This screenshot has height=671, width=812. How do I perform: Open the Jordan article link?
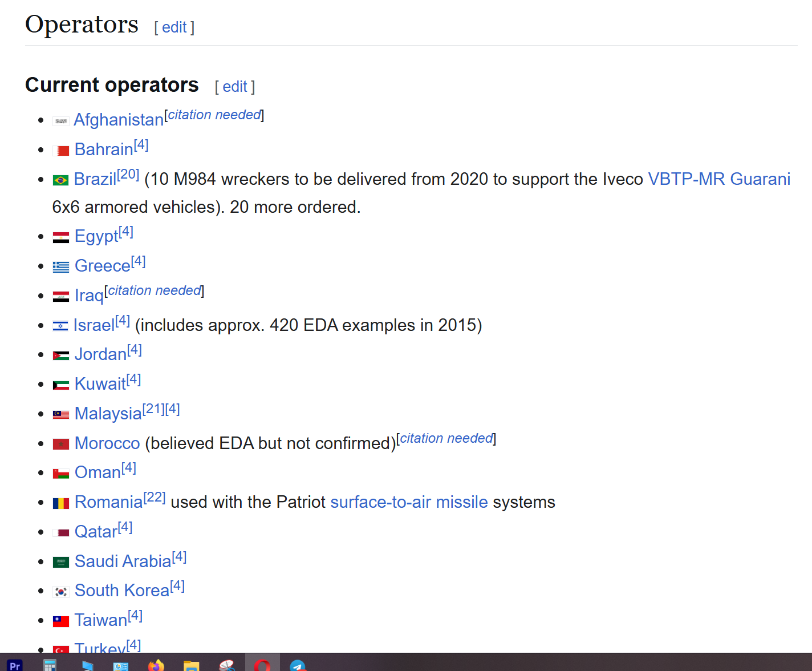coord(100,354)
